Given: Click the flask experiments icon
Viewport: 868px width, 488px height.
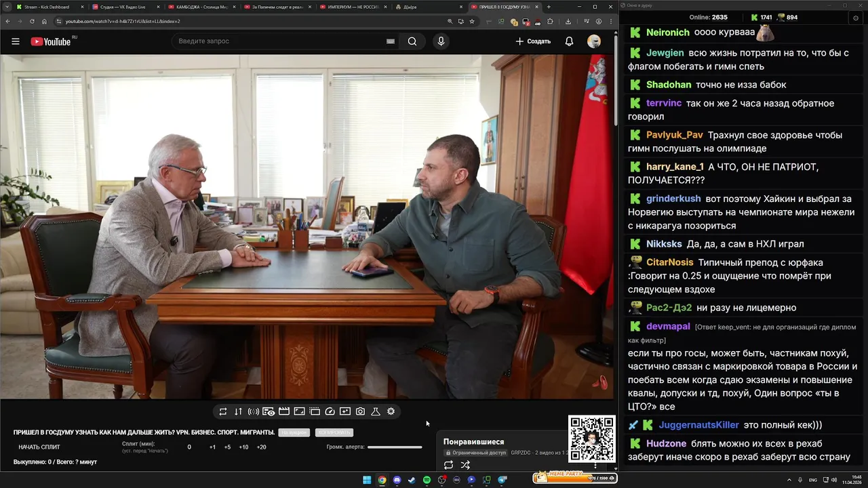Looking at the screenshot, I should 376,411.
